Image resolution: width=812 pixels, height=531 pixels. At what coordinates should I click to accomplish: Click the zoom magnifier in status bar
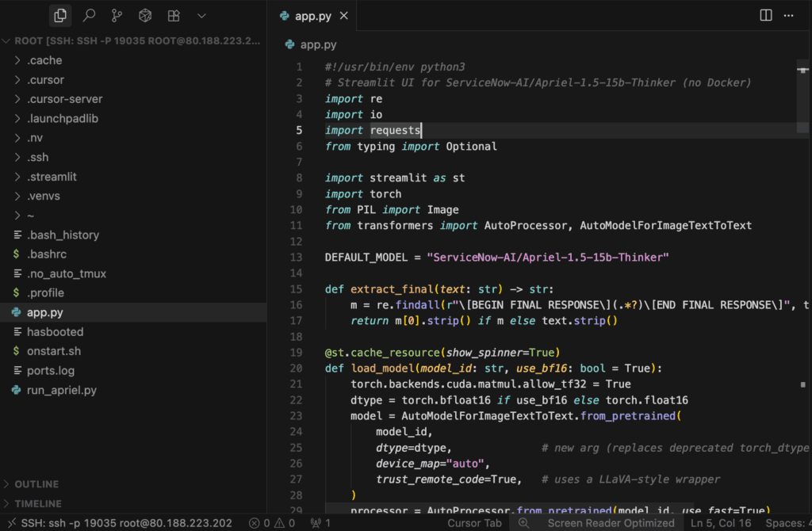coord(523,523)
